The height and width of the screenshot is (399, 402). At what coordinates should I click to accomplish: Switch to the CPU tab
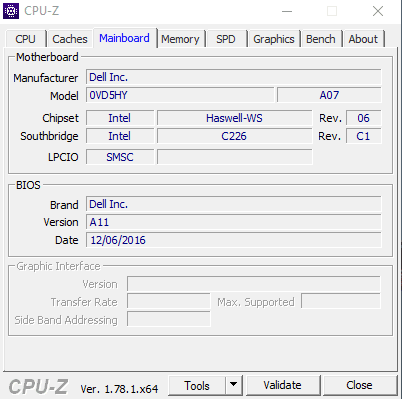pyautogui.click(x=25, y=39)
